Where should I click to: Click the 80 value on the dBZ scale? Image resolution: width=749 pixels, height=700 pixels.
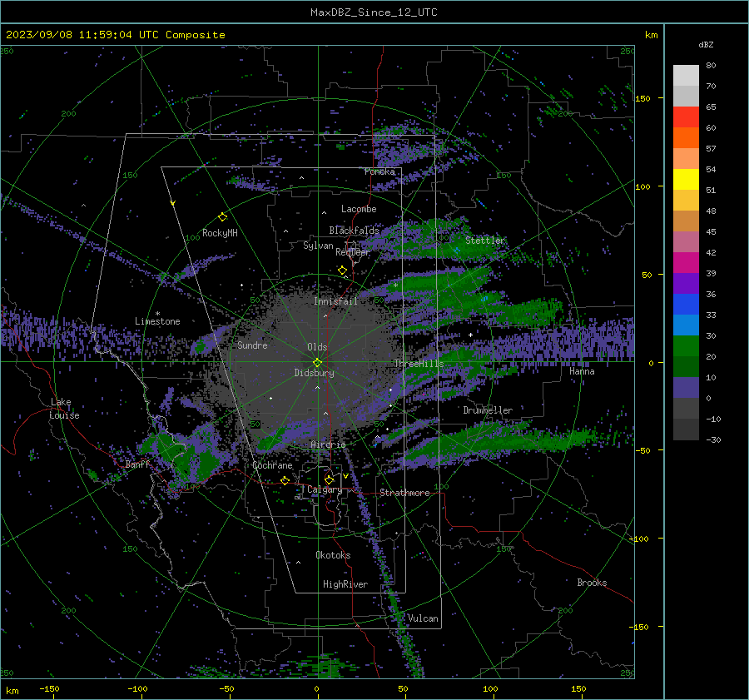click(x=711, y=65)
